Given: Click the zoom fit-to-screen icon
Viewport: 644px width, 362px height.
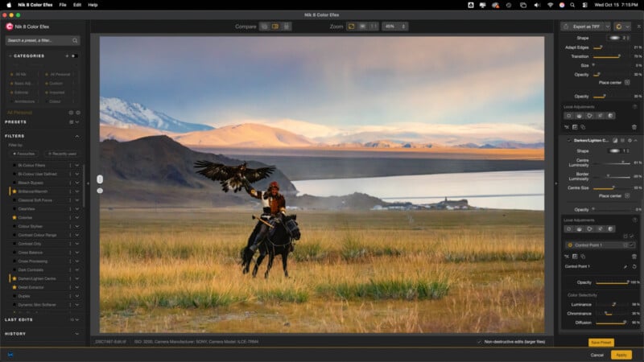Looking at the screenshot, I should click(x=351, y=27).
